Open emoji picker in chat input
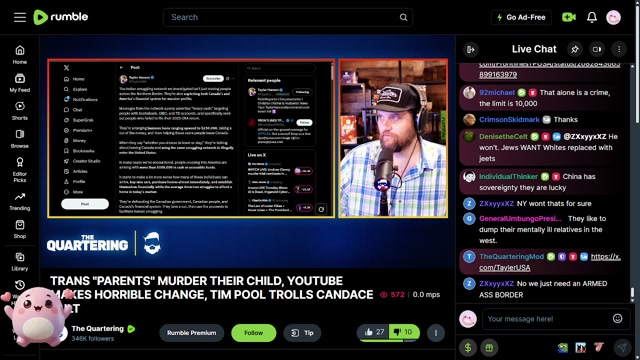Image resolution: width=640 pixels, height=360 pixels. pos(618,318)
